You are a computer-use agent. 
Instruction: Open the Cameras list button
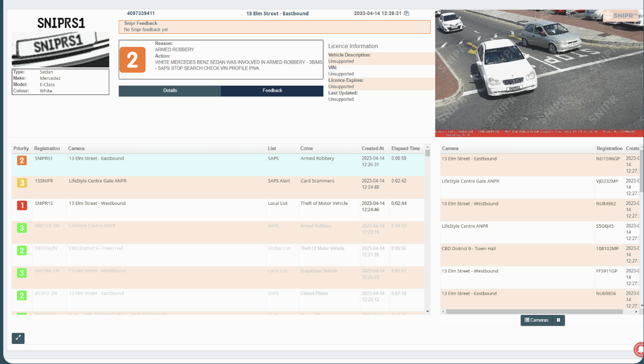tap(537, 320)
